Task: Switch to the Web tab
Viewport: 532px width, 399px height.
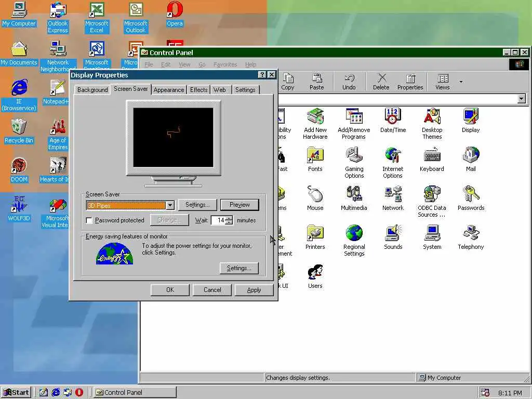Action: pyautogui.click(x=220, y=90)
